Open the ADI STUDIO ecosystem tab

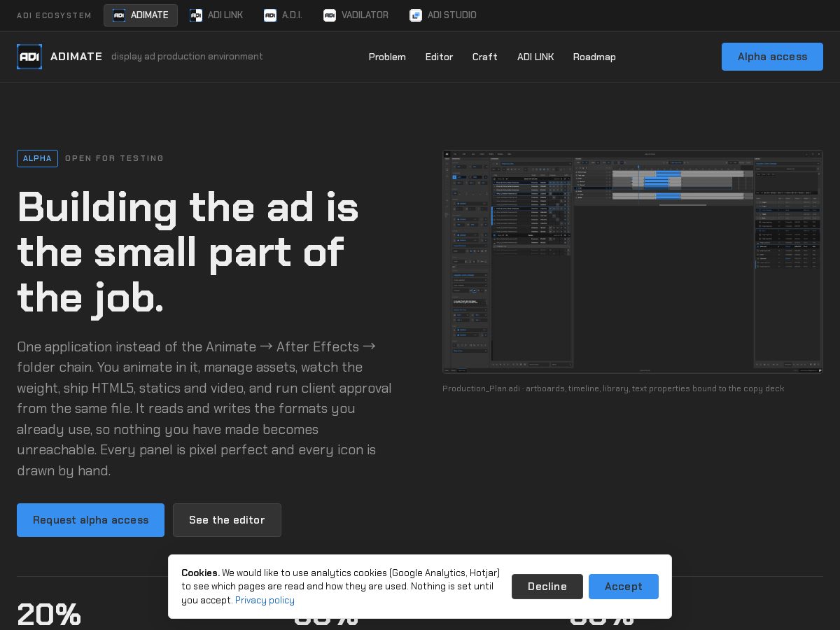pyautogui.click(x=443, y=15)
